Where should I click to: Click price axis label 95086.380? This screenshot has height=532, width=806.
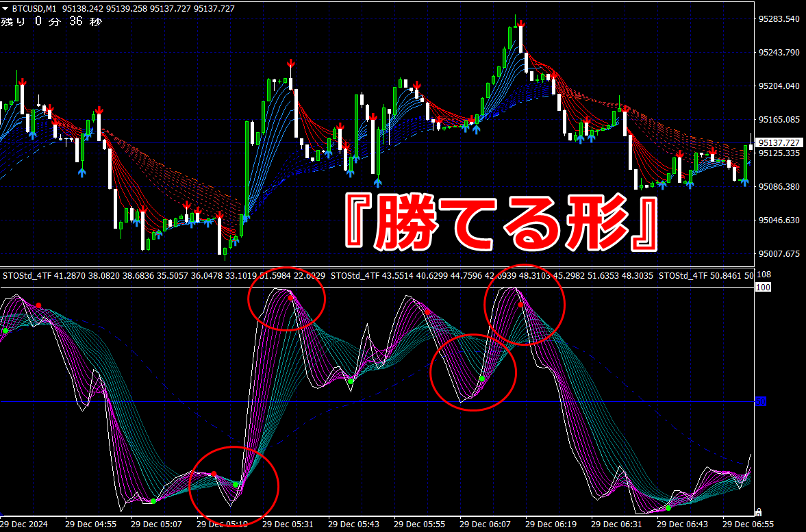coord(779,187)
